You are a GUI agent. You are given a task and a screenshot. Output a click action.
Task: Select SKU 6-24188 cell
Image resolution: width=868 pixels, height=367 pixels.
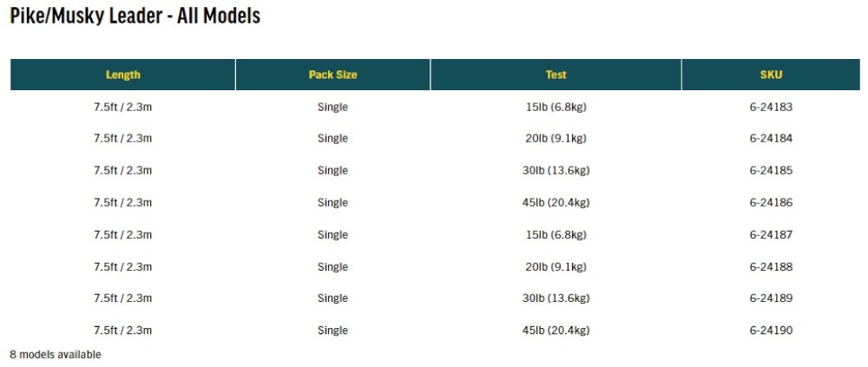(771, 267)
